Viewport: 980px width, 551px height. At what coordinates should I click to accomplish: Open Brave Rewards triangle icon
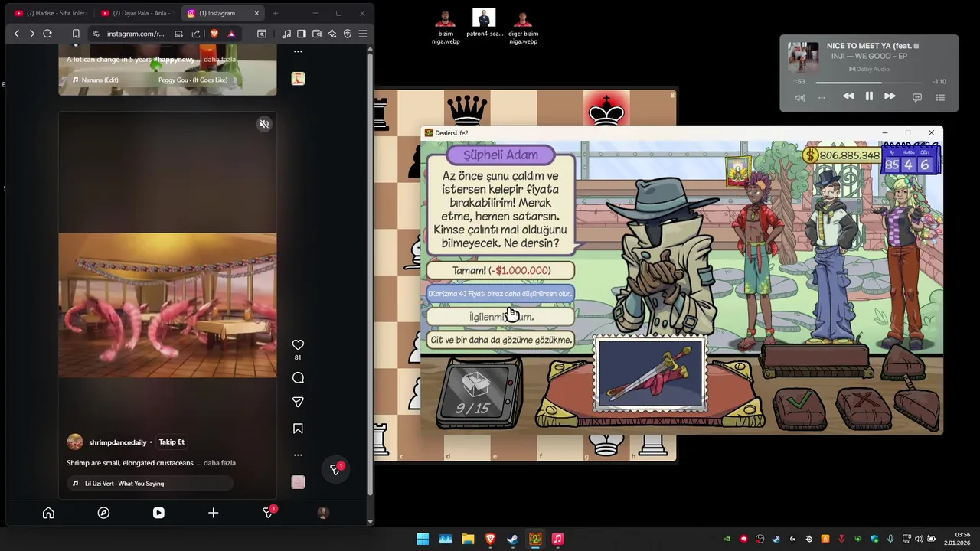click(x=231, y=34)
